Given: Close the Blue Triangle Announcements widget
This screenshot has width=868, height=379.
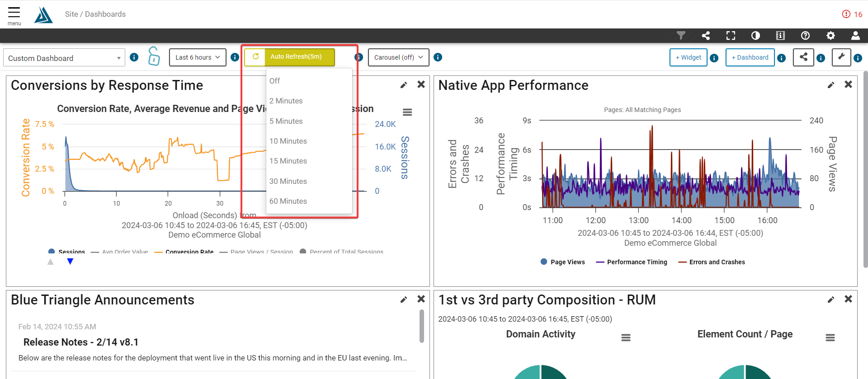Looking at the screenshot, I should pyautogui.click(x=421, y=299).
